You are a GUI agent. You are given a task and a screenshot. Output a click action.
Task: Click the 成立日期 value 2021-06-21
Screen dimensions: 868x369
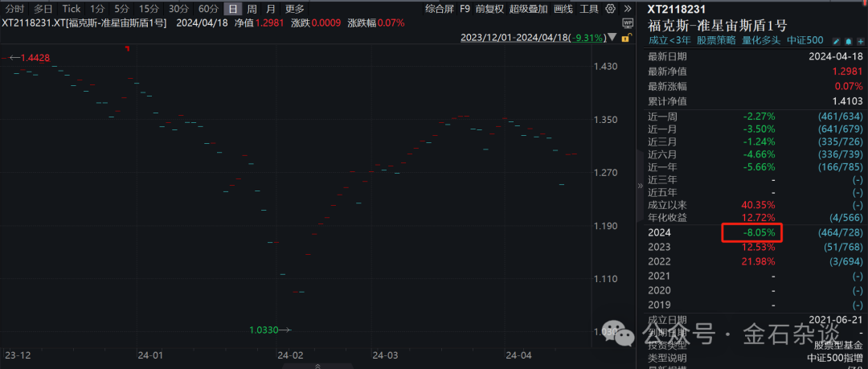[x=836, y=320]
